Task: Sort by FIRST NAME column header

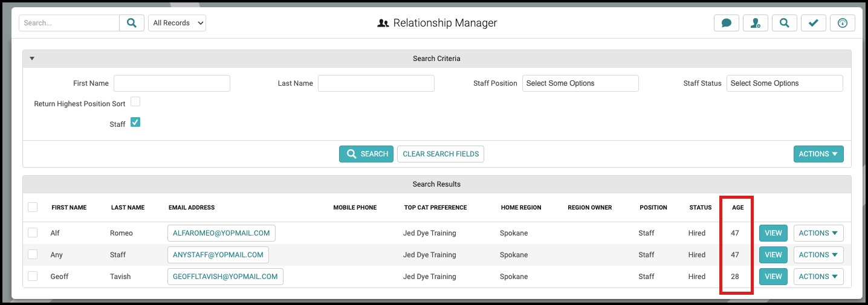Action: click(69, 208)
